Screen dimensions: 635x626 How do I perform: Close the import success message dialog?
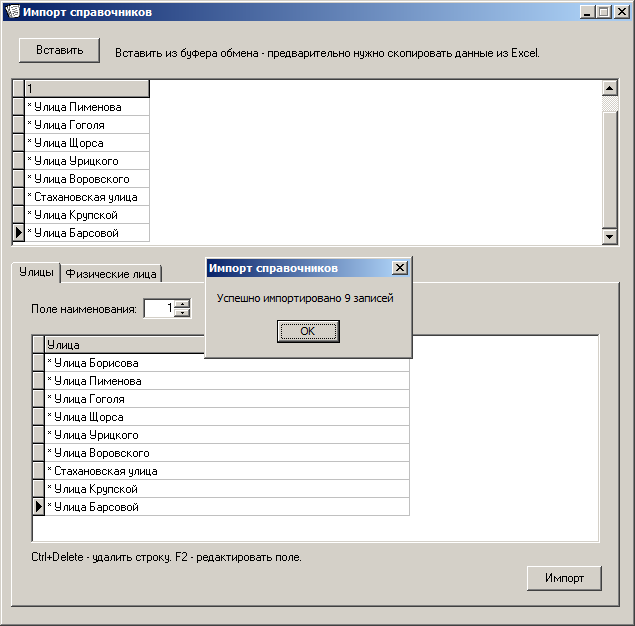pyautogui.click(x=399, y=268)
